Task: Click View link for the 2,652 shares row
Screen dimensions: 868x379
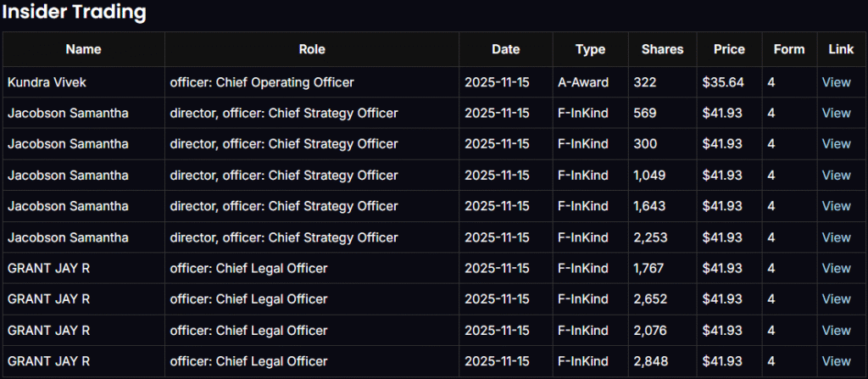Action: click(836, 299)
